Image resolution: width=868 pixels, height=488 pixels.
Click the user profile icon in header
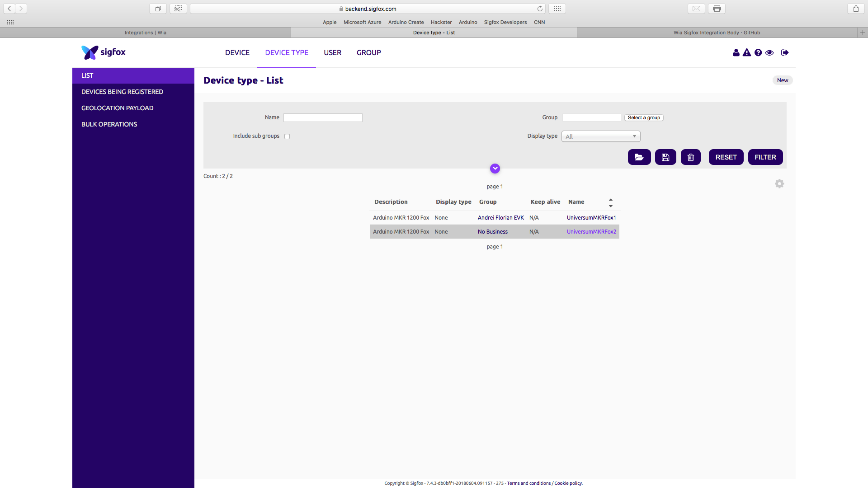[736, 53]
